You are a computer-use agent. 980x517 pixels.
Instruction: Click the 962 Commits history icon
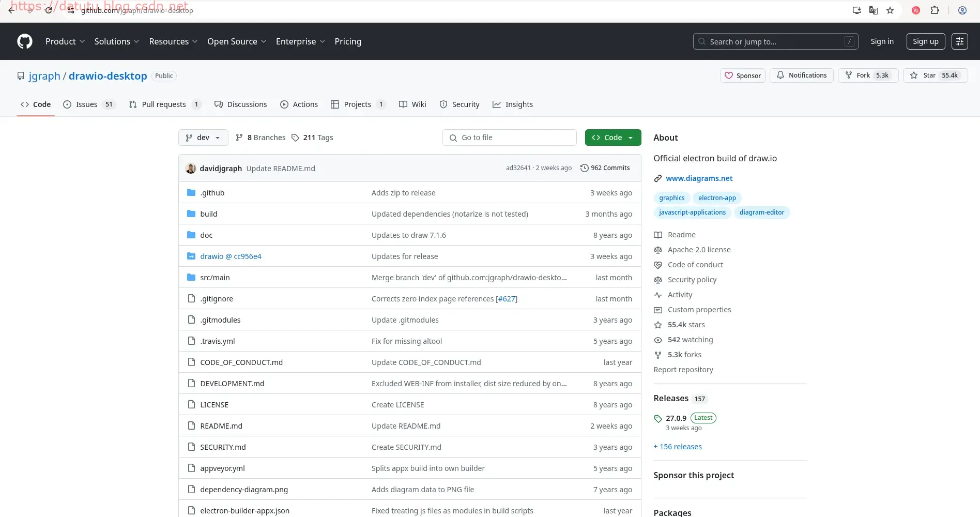pos(585,168)
